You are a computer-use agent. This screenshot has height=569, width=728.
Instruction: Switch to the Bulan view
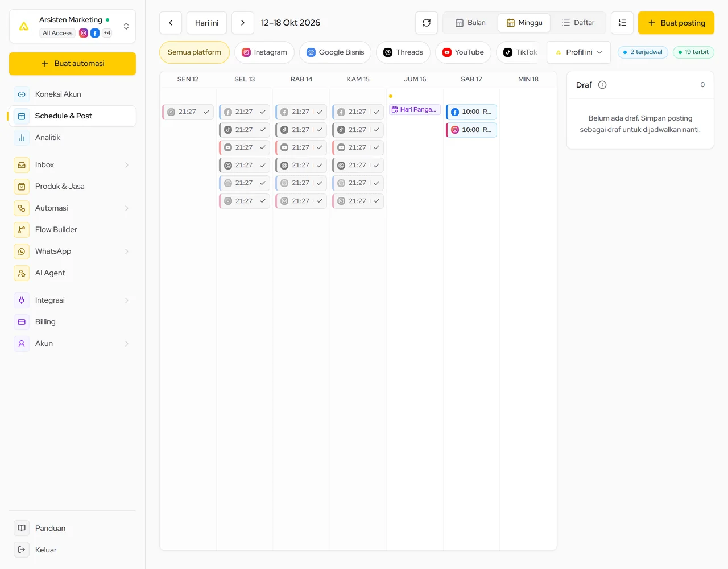470,23
